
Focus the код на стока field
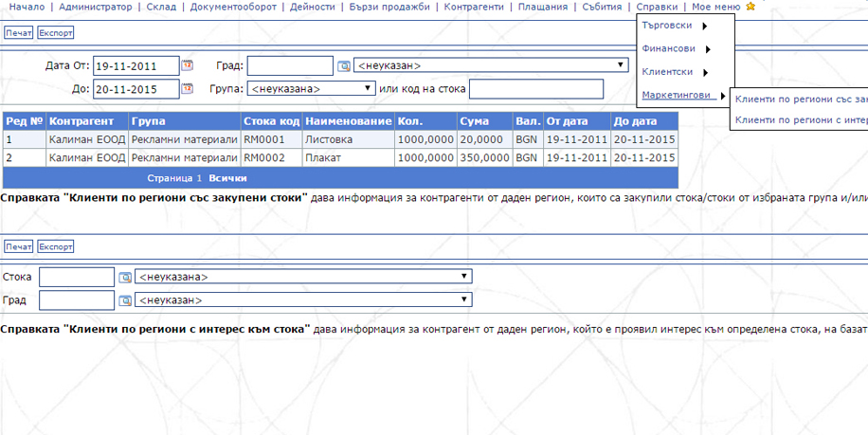(535, 88)
